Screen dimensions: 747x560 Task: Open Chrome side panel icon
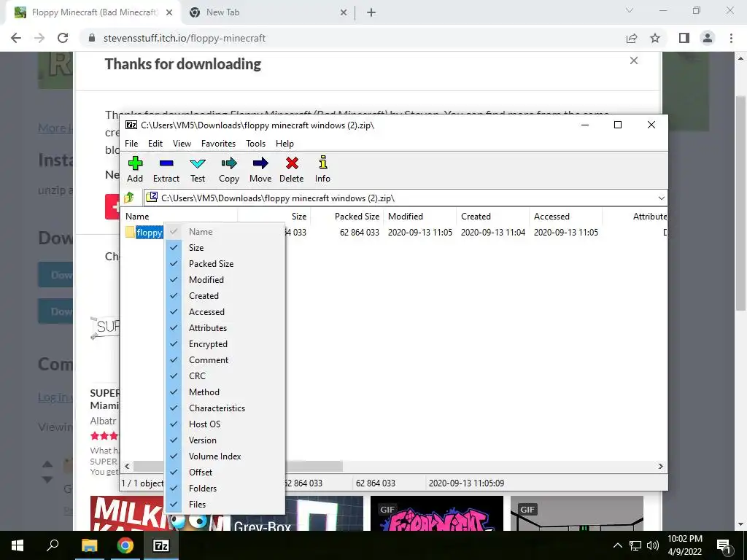coord(684,38)
